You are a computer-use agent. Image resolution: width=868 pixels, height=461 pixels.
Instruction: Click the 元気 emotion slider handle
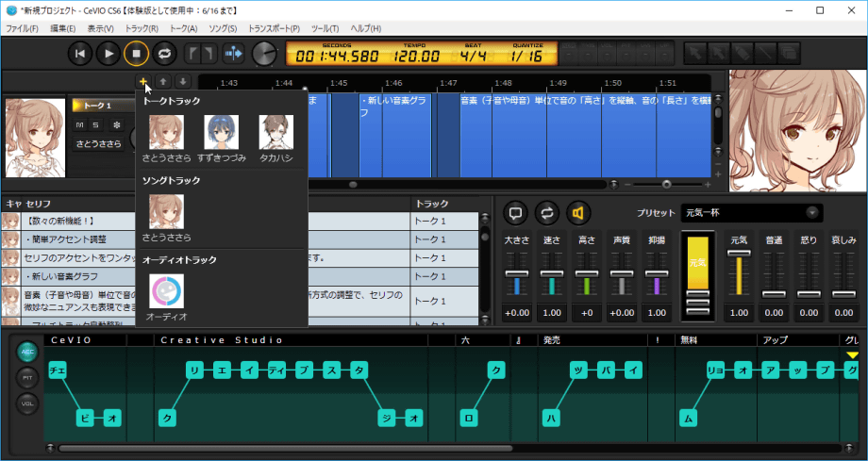739,253
